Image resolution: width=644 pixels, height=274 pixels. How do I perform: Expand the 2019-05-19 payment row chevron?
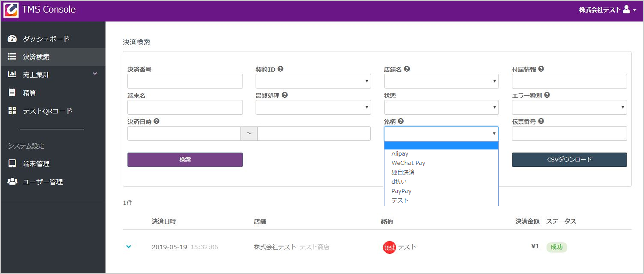point(129,247)
